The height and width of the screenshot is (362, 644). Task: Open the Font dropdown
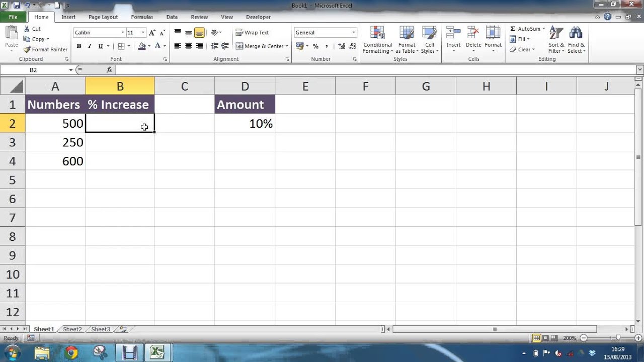pos(122,32)
